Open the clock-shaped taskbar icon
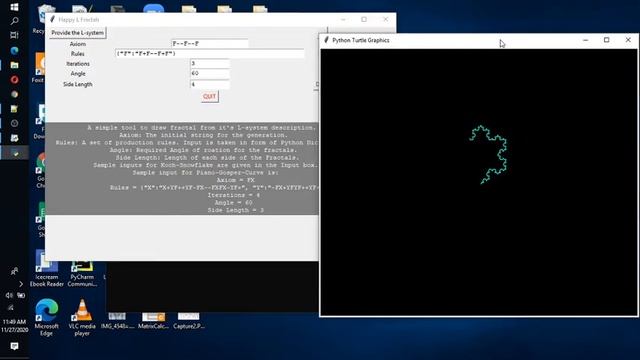Screen dimensions: 640x360 14,123
